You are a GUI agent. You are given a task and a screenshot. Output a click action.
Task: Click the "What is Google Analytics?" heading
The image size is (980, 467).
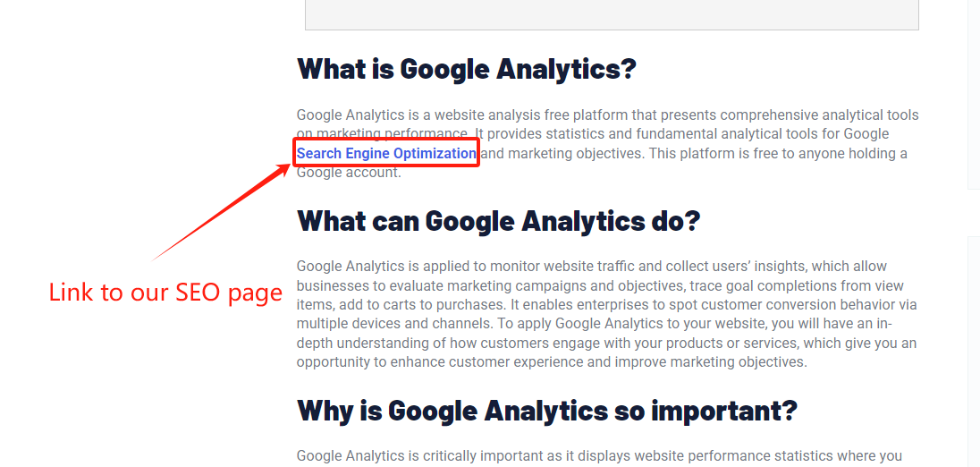coord(466,68)
